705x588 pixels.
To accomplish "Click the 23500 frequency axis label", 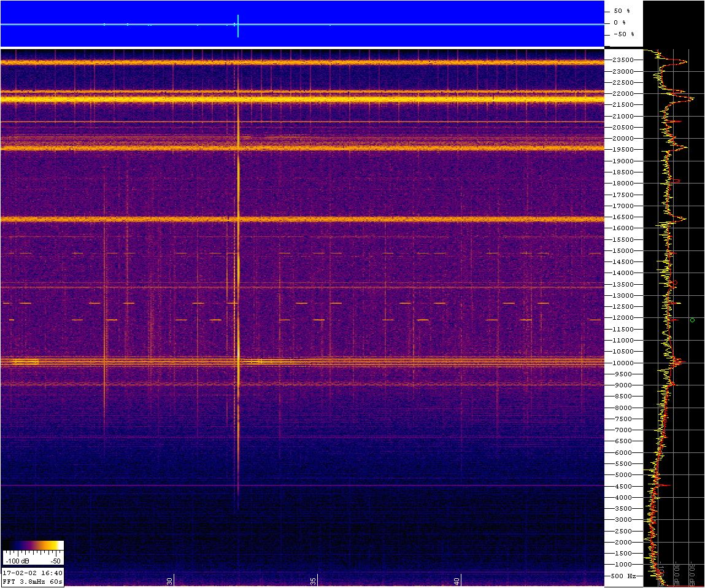I will pos(623,60).
